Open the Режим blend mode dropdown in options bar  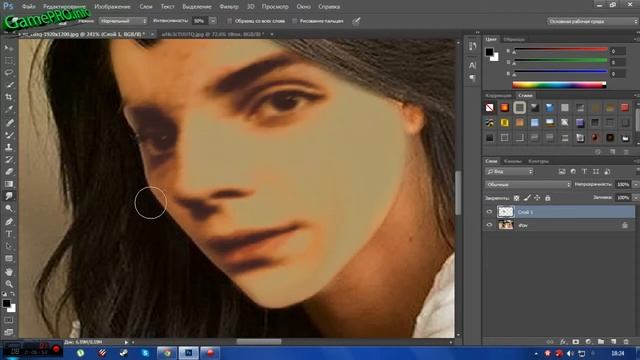coord(123,21)
